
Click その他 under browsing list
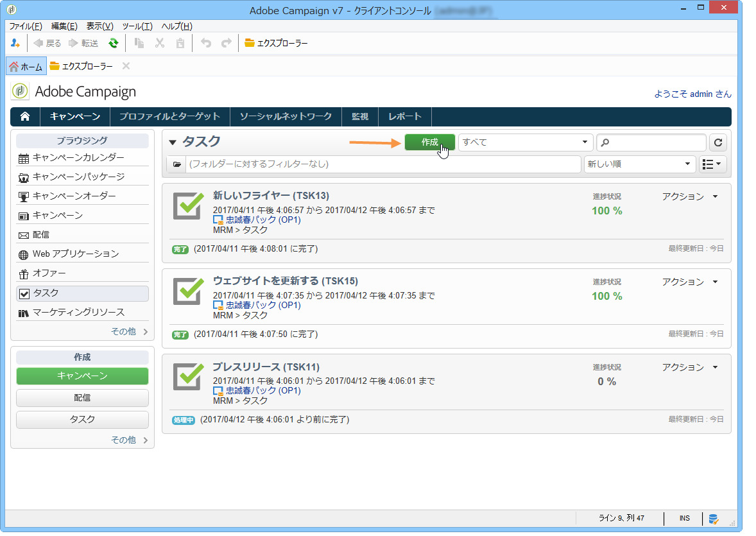[129, 331]
